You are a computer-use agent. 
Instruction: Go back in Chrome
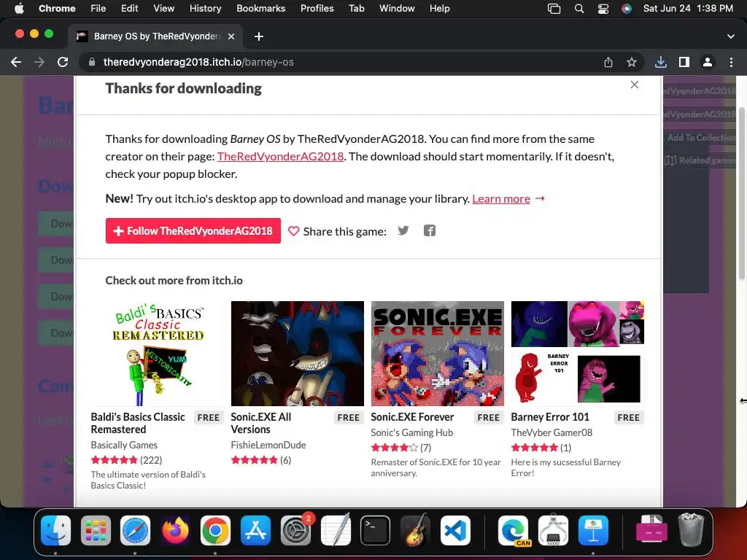pyautogui.click(x=16, y=62)
